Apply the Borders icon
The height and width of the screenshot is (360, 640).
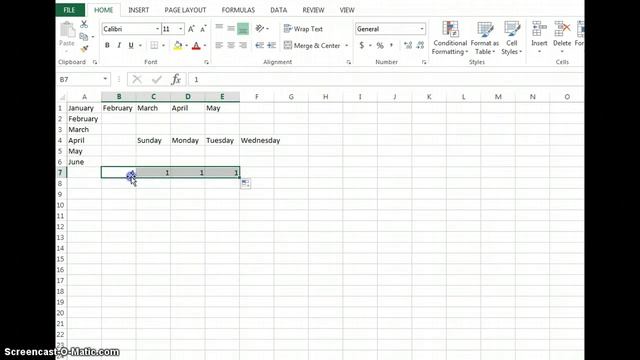pos(154,45)
